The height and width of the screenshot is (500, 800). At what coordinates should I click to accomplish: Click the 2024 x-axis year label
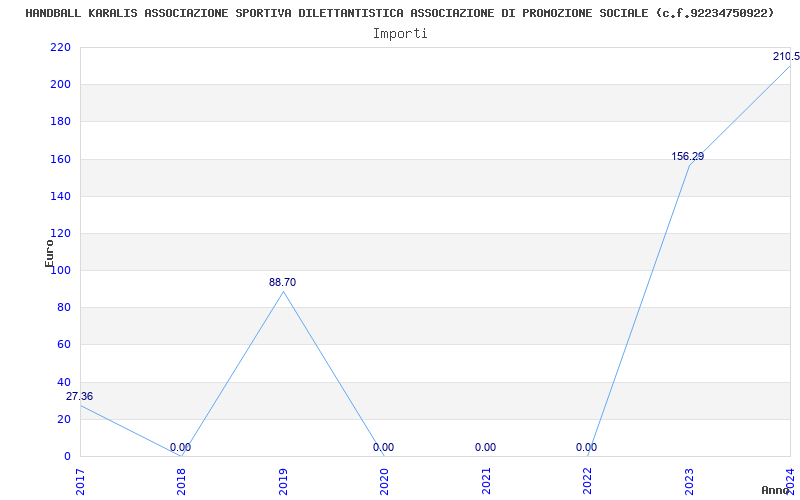coord(790,482)
